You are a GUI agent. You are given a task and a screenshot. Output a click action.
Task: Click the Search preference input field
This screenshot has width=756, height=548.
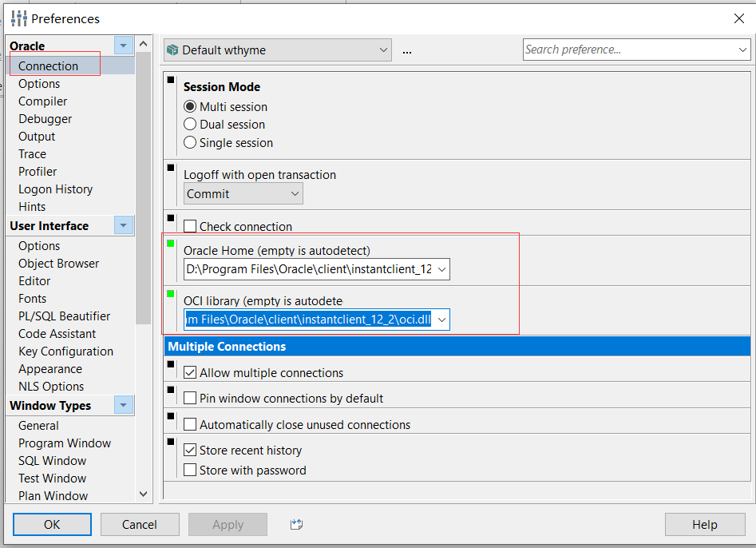[x=636, y=50]
